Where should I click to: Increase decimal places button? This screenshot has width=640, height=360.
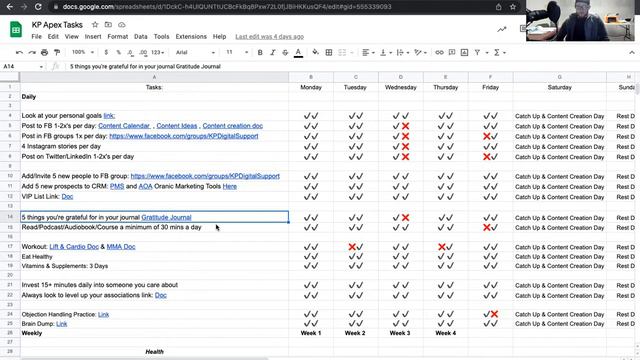(x=143, y=53)
